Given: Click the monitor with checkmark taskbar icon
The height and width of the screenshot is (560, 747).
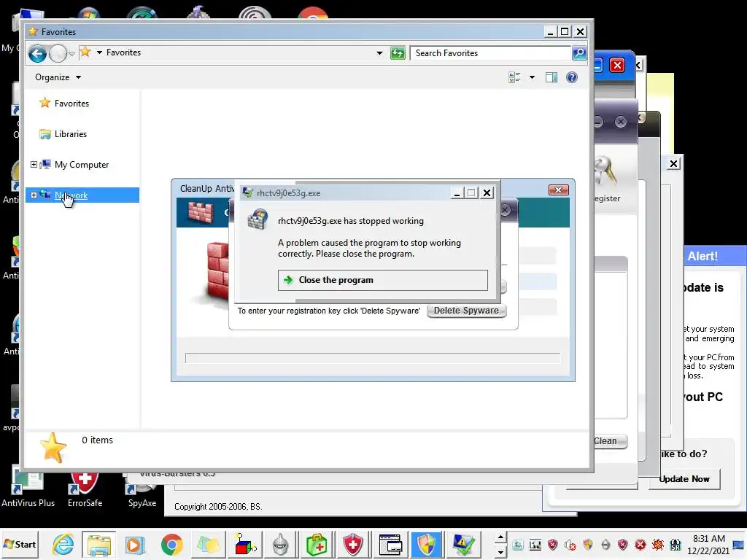Looking at the screenshot, I should [x=463, y=545].
